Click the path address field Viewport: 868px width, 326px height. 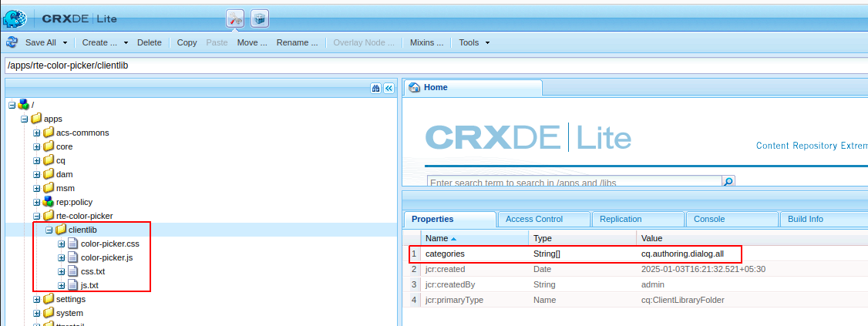pos(436,66)
